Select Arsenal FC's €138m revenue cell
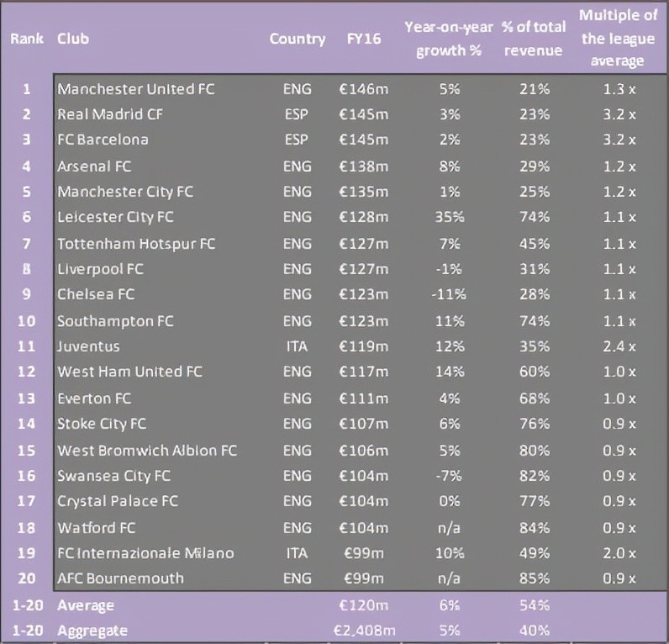The height and width of the screenshot is (644, 669). pyautogui.click(x=364, y=166)
